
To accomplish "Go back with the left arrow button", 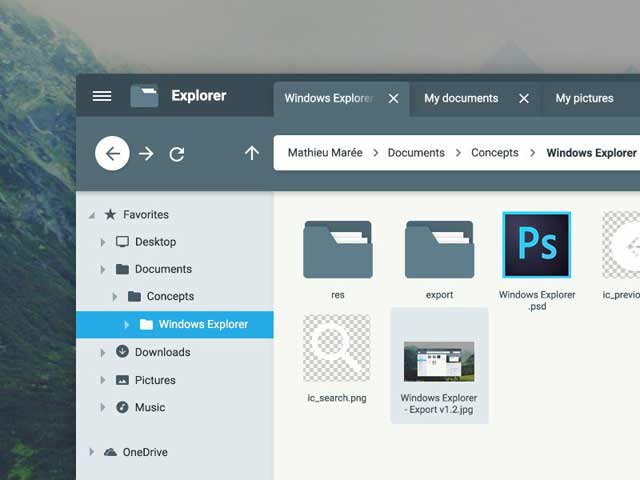I will pos(112,153).
